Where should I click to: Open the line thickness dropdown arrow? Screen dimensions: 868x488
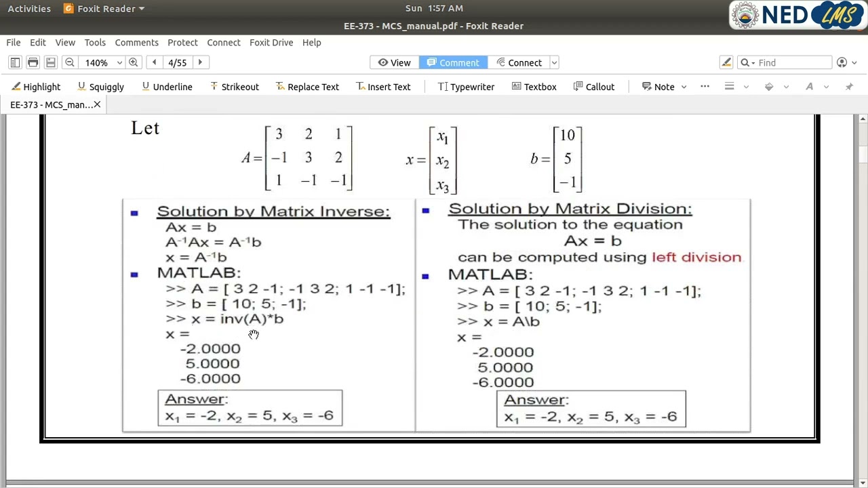[x=746, y=87]
